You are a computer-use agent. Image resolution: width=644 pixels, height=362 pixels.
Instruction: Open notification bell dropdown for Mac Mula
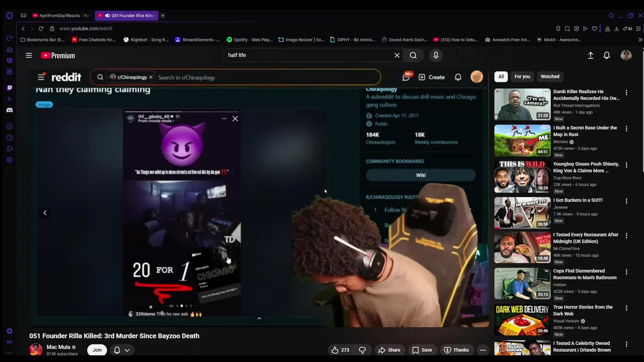point(122,350)
